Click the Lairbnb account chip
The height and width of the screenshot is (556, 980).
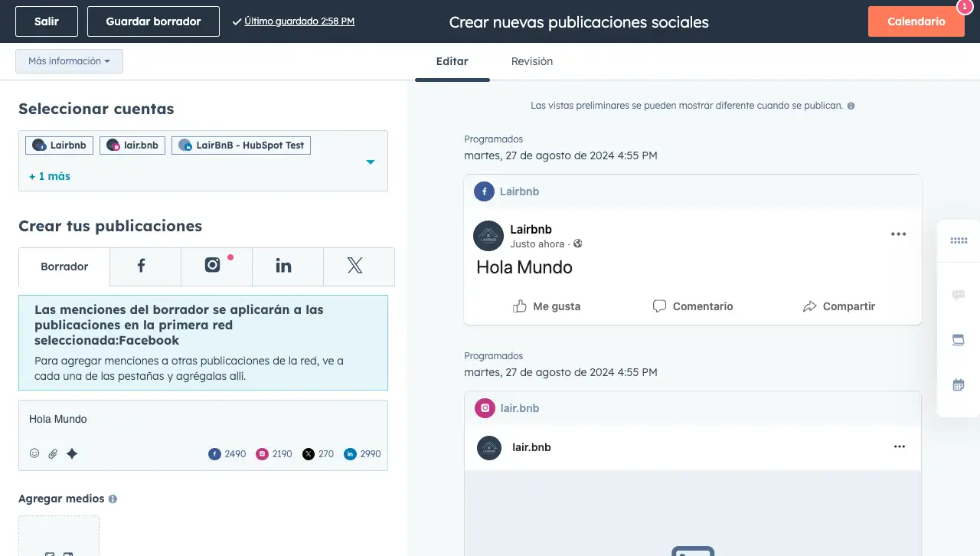coord(60,146)
